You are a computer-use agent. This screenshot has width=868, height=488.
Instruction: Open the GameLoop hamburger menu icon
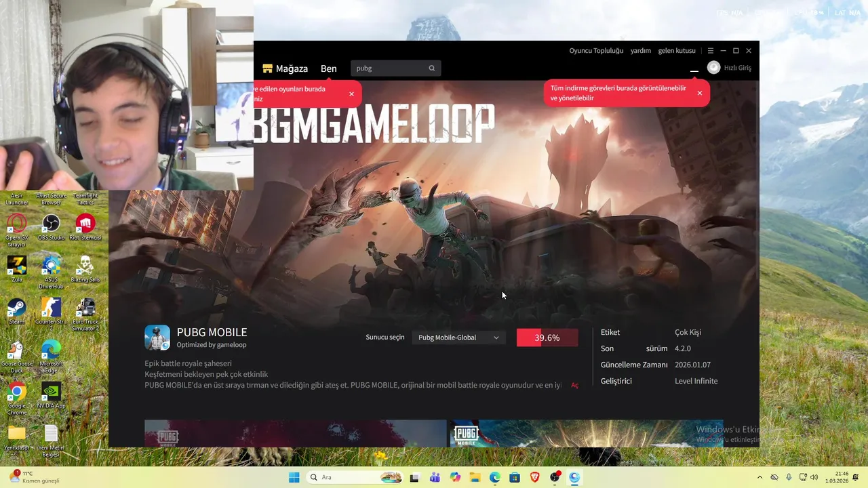click(x=711, y=51)
